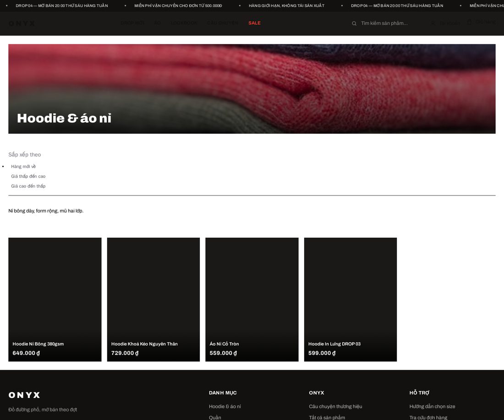Open Hoodie In Lưng DROP 03 product
Image resolution: width=504 pixels, height=420 pixels.
[x=351, y=300]
